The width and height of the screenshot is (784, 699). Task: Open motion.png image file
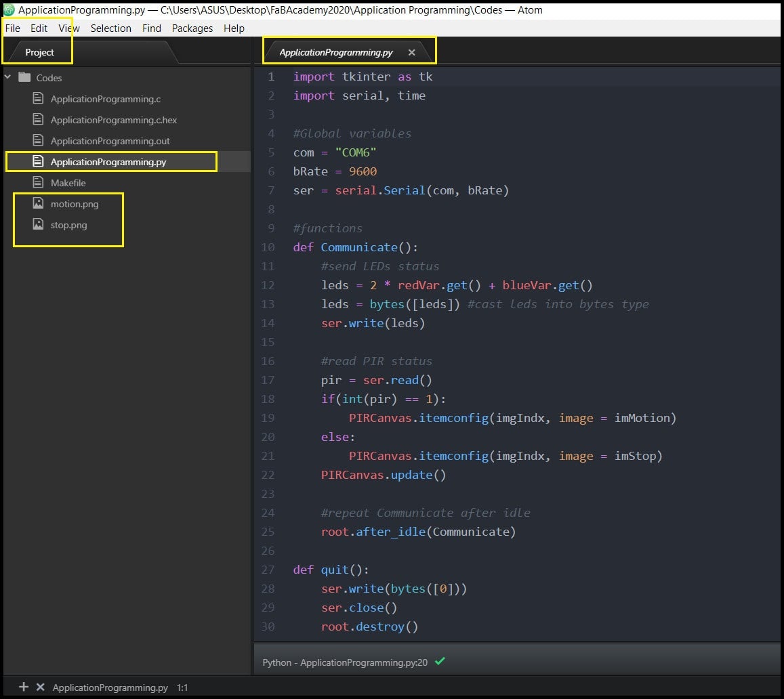[x=75, y=204]
